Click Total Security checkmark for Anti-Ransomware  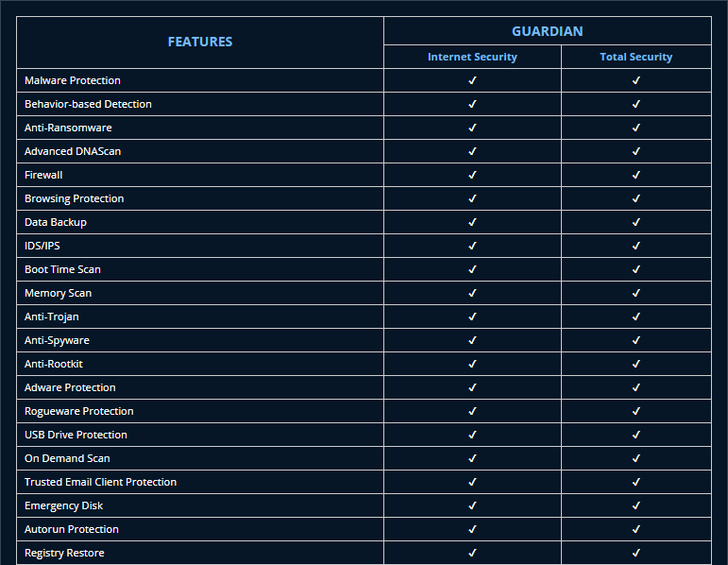pyautogui.click(x=636, y=128)
